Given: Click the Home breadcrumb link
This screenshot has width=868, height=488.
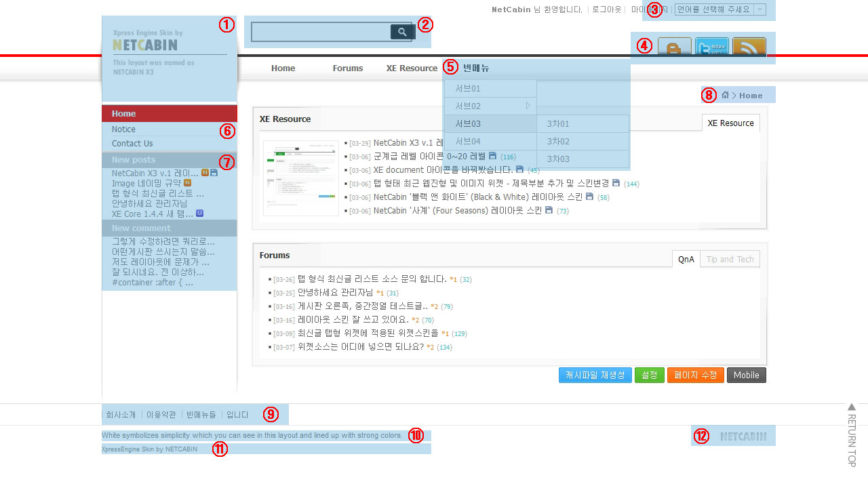Looking at the screenshot, I should (751, 96).
